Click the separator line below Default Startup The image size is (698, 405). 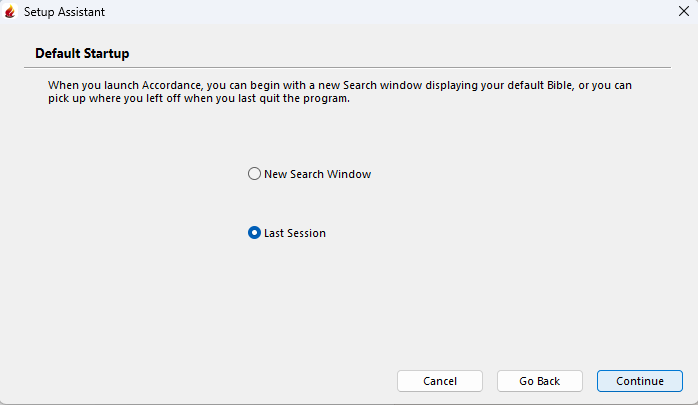click(x=348, y=67)
